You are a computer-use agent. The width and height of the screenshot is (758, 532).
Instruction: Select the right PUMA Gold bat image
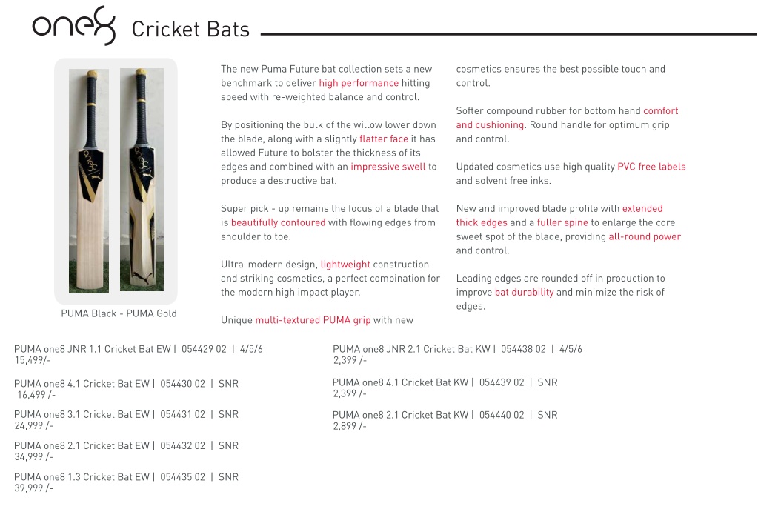coord(142,179)
